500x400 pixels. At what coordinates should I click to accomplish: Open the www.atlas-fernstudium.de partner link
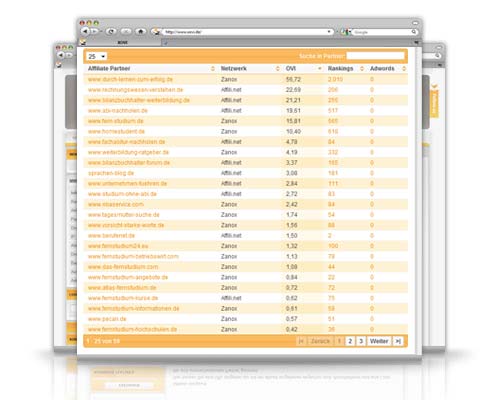pyautogui.click(x=122, y=288)
